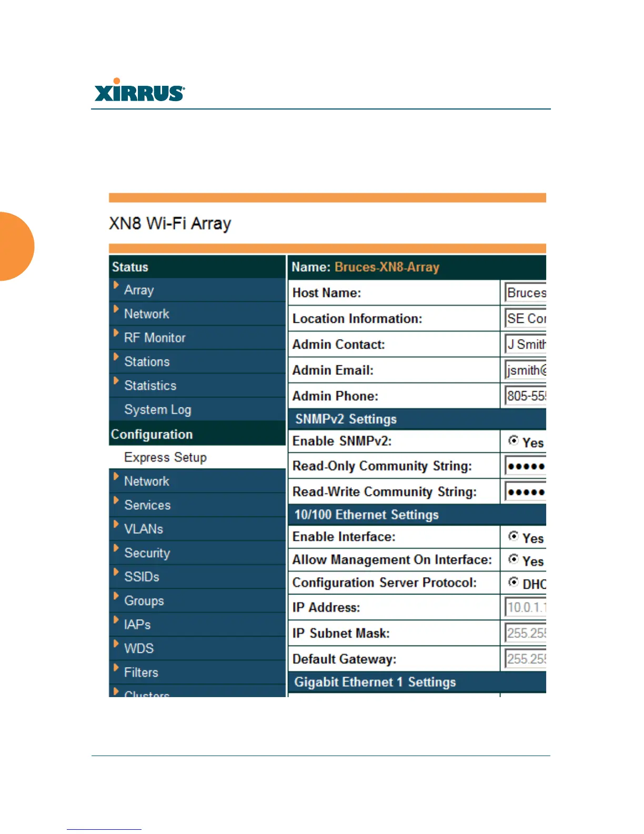Click the XN8 Wi-Fi Array title

point(170,223)
